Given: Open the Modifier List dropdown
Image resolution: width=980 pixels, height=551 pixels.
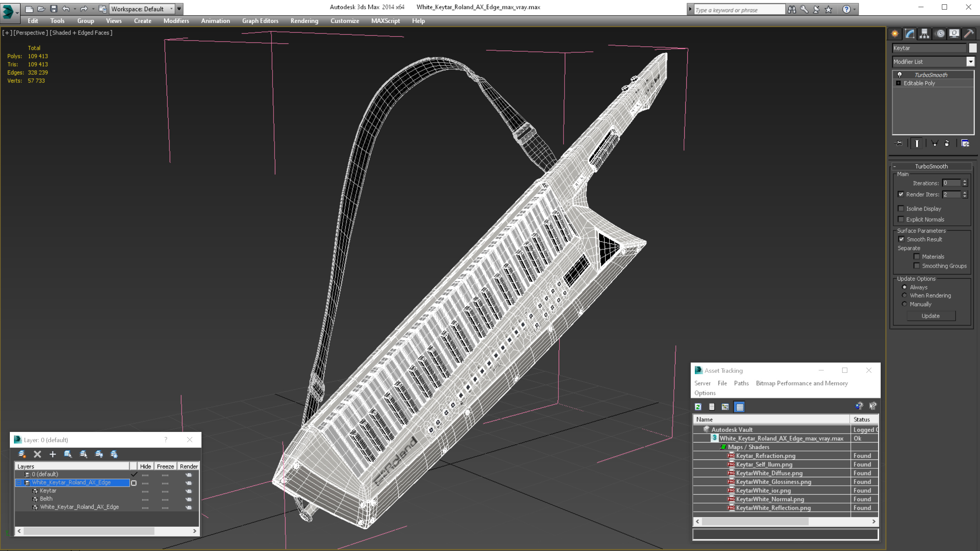Looking at the screenshot, I should click(970, 62).
